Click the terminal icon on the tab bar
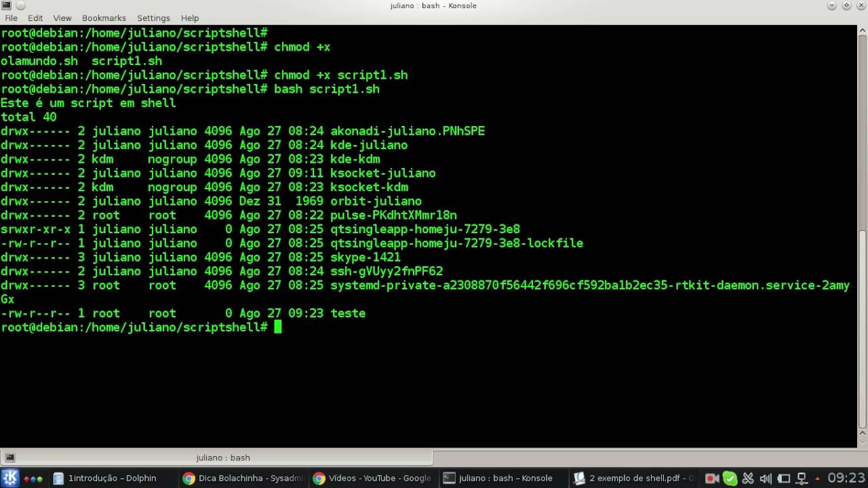The height and width of the screenshot is (488, 868). 10,457
